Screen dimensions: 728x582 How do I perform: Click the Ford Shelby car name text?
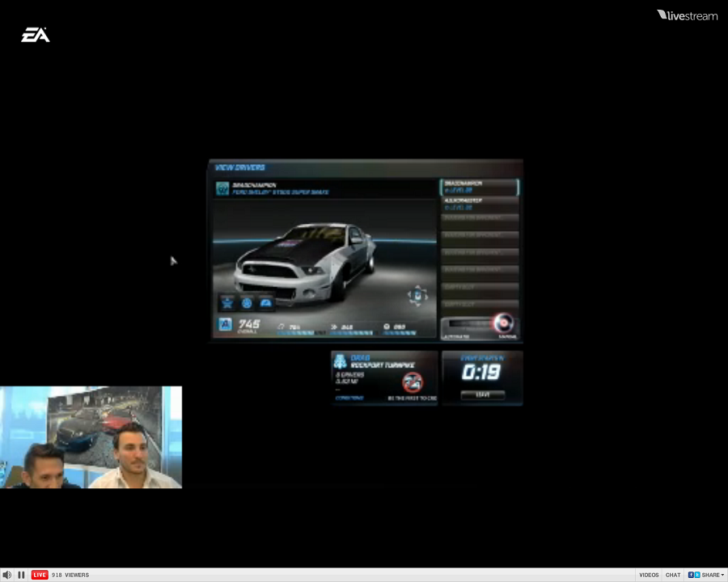click(x=281, y=192)
